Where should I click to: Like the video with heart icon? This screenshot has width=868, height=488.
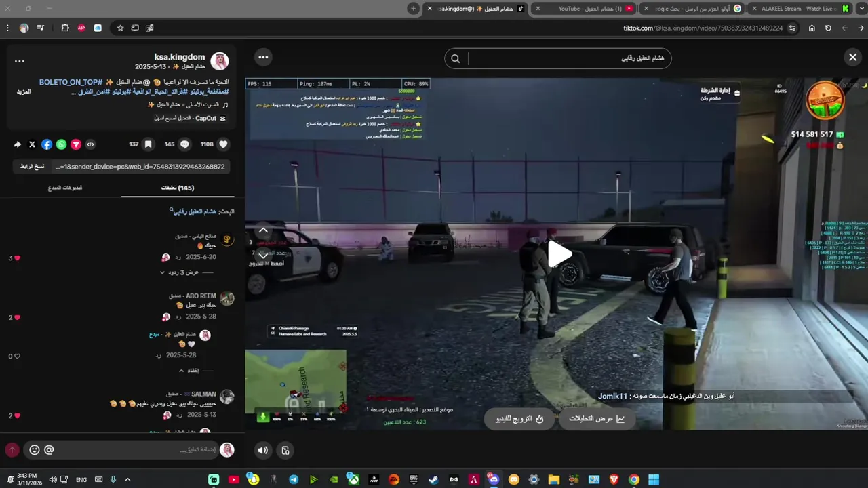[223, 144]
